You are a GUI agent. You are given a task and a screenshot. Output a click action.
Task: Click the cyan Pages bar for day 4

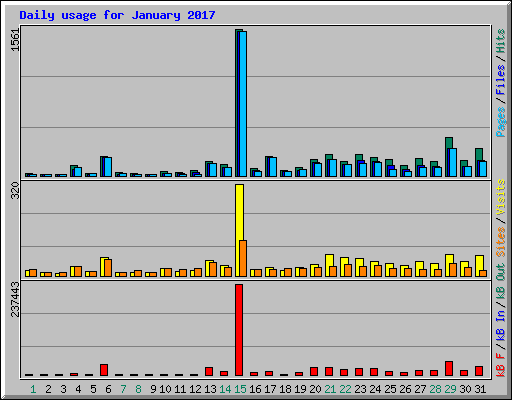coord(78,172)
